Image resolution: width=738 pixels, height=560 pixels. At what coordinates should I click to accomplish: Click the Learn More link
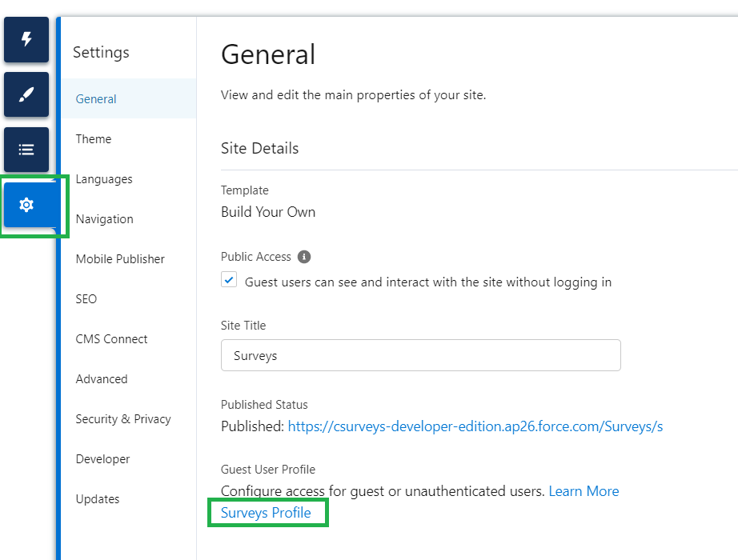pyautogui.click(x=584, y=490)
